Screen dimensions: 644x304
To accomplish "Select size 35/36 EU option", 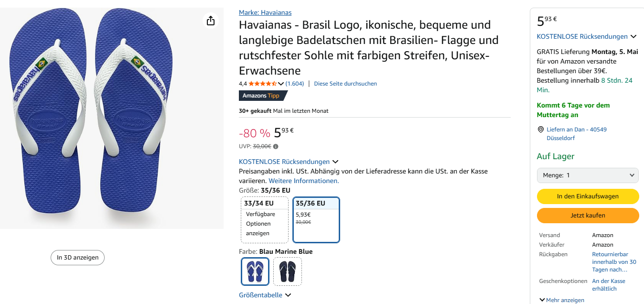I will 316,219.
